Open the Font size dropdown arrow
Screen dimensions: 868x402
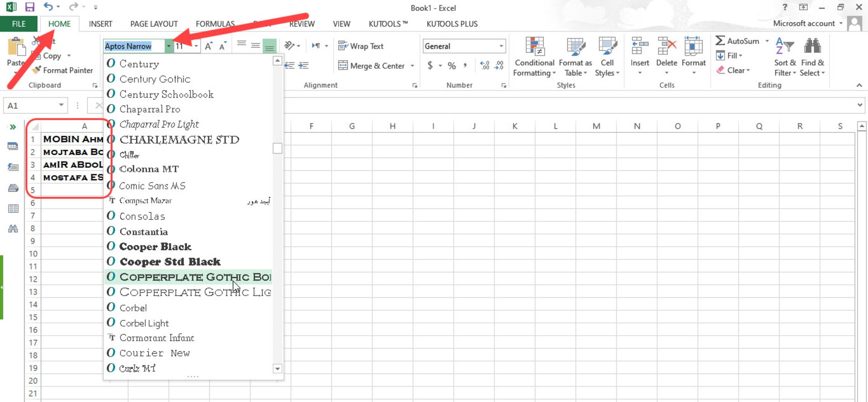(x=196, y=46)
